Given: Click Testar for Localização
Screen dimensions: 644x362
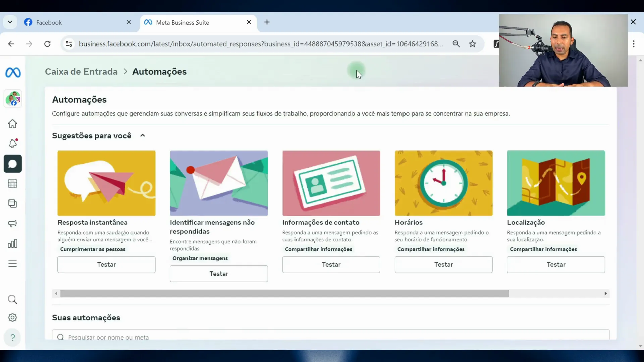Looking at the screenshot, I should 556,264.
